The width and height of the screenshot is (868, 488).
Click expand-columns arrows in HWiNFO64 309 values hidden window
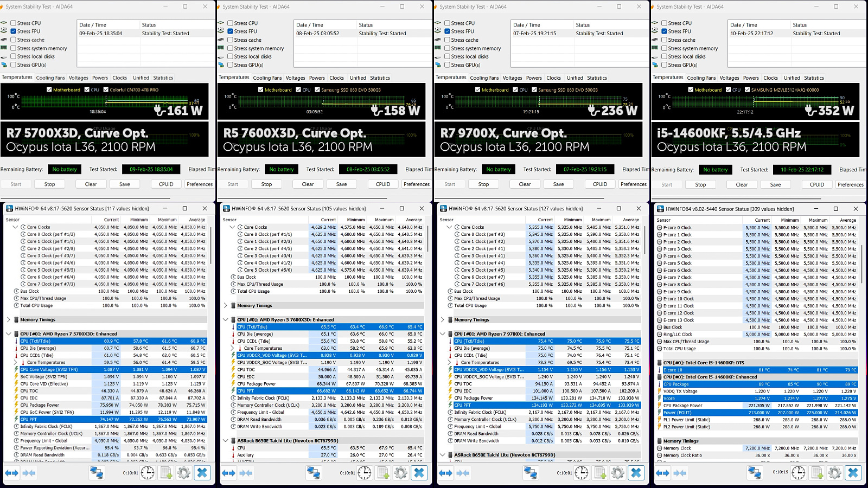click(662, 473)
